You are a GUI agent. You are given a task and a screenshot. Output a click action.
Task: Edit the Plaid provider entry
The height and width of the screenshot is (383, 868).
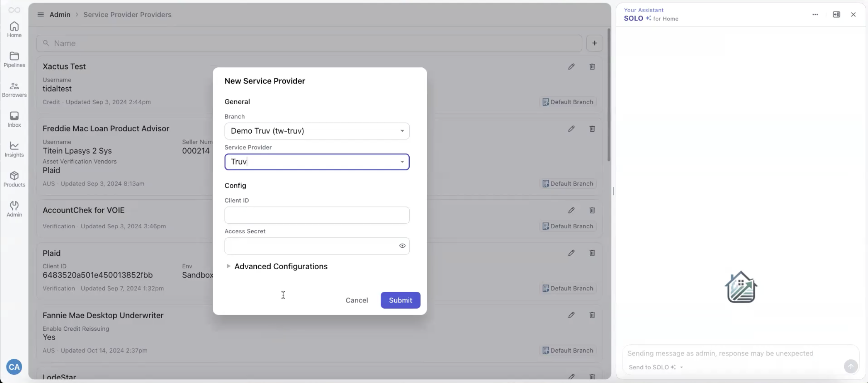[x=571, y=253]
